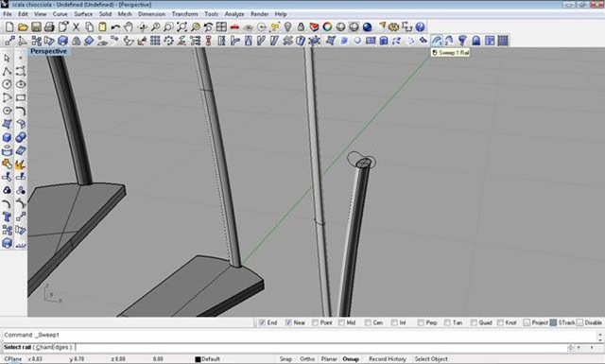Click the Sweep 2 Rails icon
The image size is (605, 364).
(450, 41)
